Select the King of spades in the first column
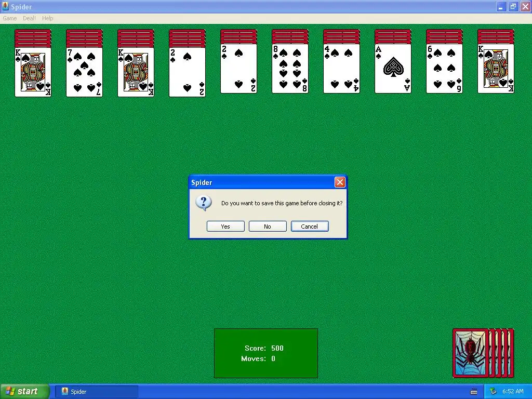 [x=33, y=72]
